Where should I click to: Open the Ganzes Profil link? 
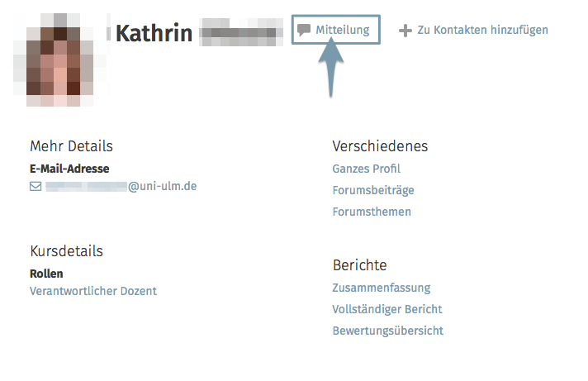(x=366, y=169)
